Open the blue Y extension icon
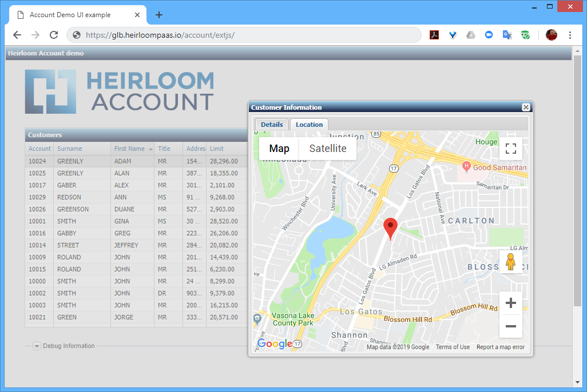Image resolution: width=587 pixels, height=392 pixels. [453, 35]
